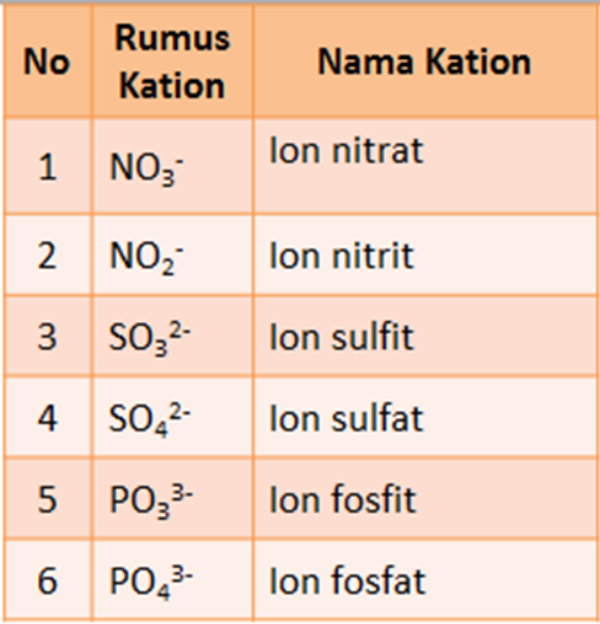Select the SO4 2- formula cell
Screen dimensions: 600x624
coord(172,417)
